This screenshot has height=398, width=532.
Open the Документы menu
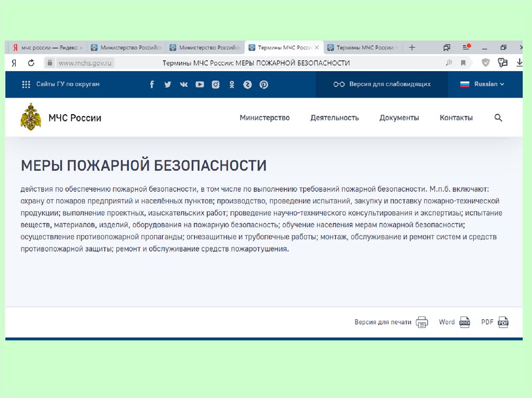tap(399, 118)
